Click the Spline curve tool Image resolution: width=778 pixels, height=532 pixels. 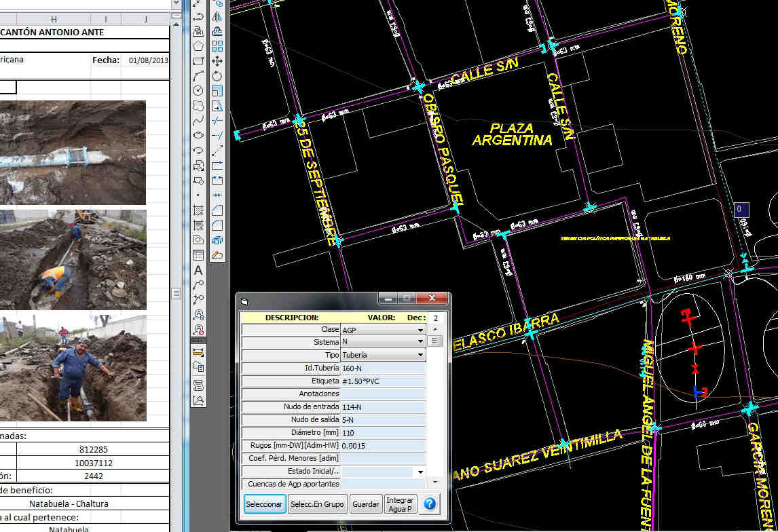(x=198, y=121)
